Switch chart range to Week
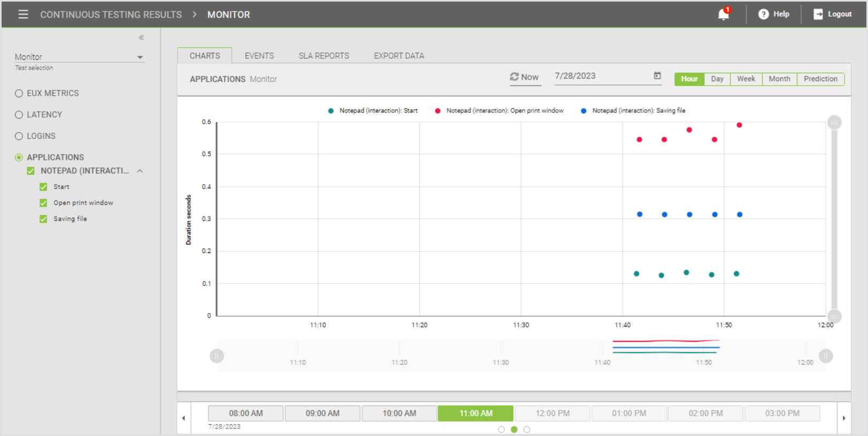 pos(746,79)
